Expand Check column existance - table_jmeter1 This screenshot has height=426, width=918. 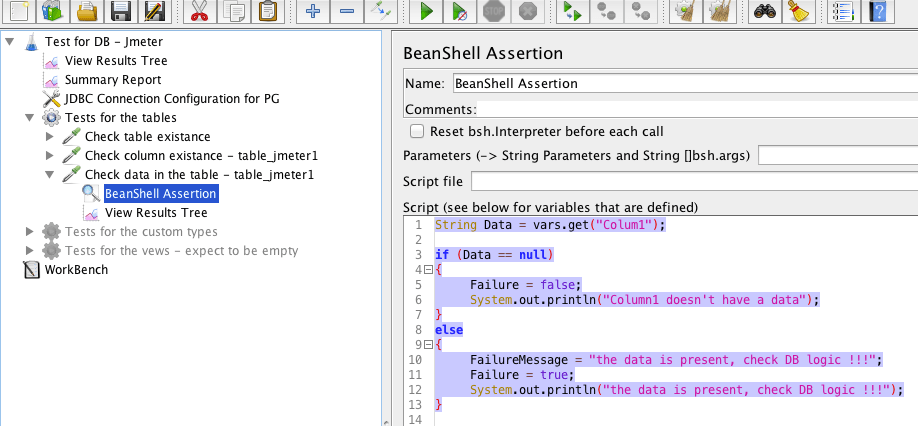[50, 156]
